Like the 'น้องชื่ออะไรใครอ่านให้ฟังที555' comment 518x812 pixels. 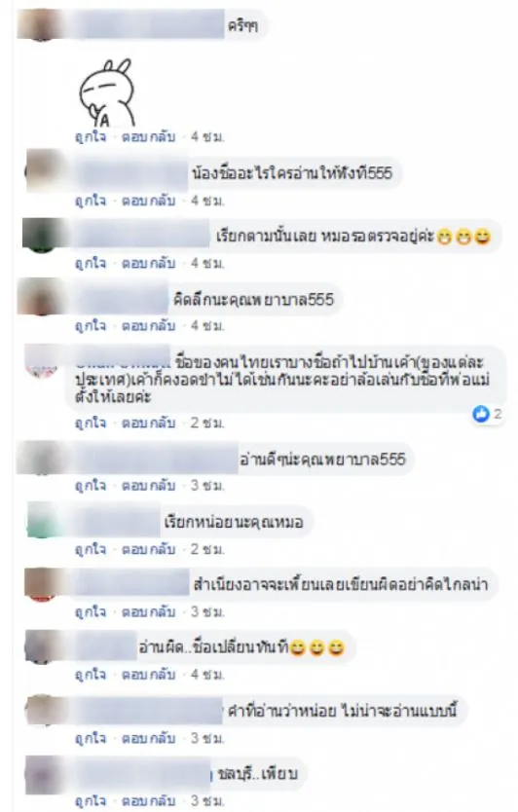[91, 201]
